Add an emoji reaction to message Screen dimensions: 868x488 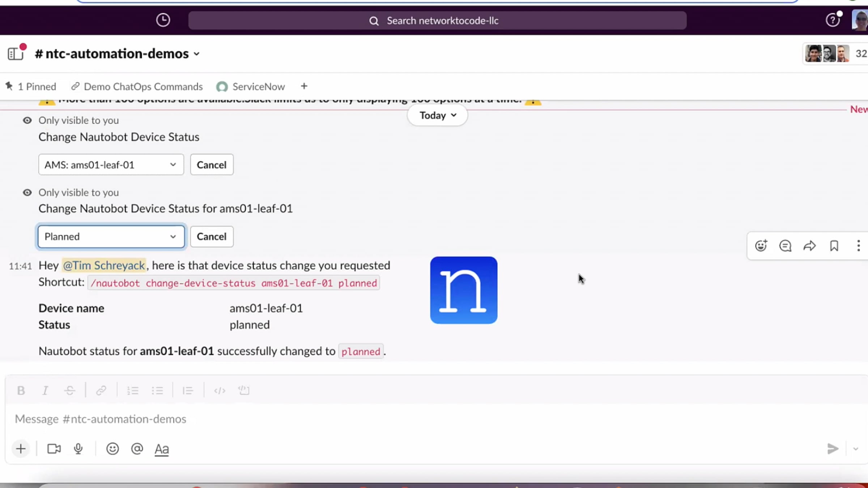click(761, 246)
